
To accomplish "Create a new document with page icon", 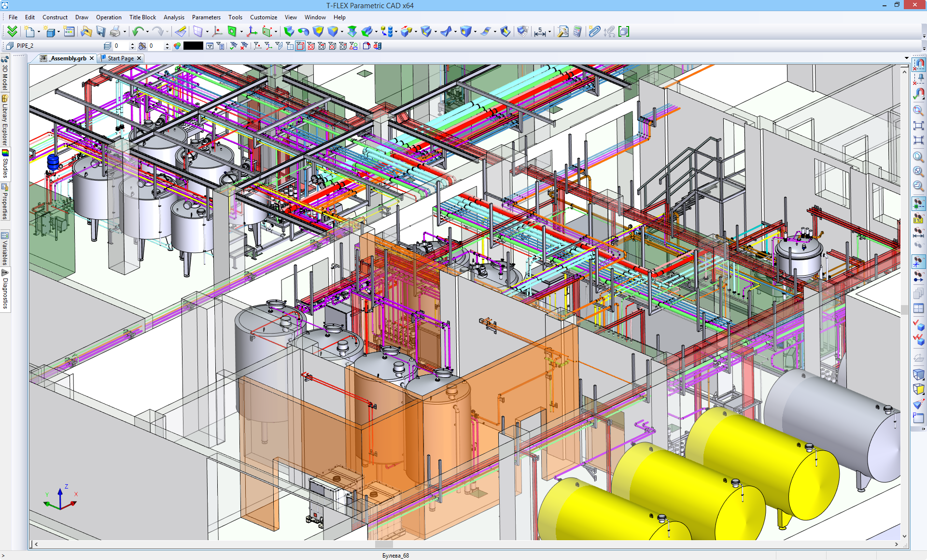I will pos(30,31).
